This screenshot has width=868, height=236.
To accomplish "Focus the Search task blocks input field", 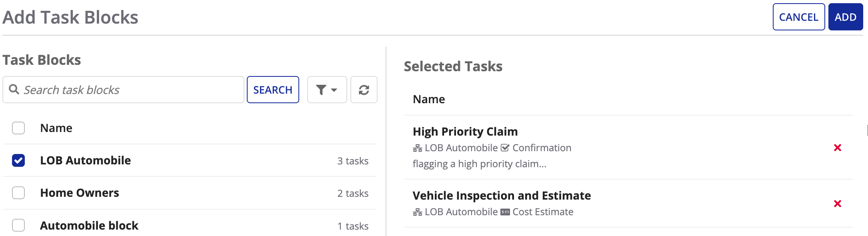I will click(x=123, y=90).
